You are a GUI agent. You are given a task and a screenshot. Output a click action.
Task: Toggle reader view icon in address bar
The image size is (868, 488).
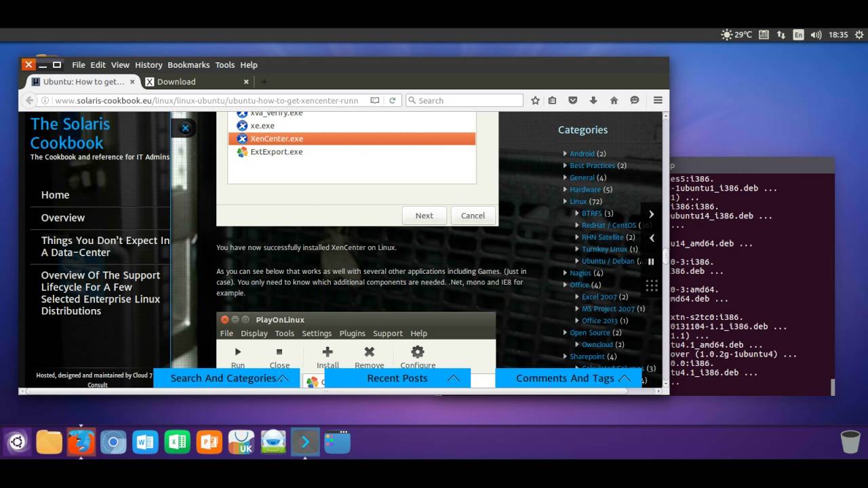pyautogui.click(x=374, y=100)
